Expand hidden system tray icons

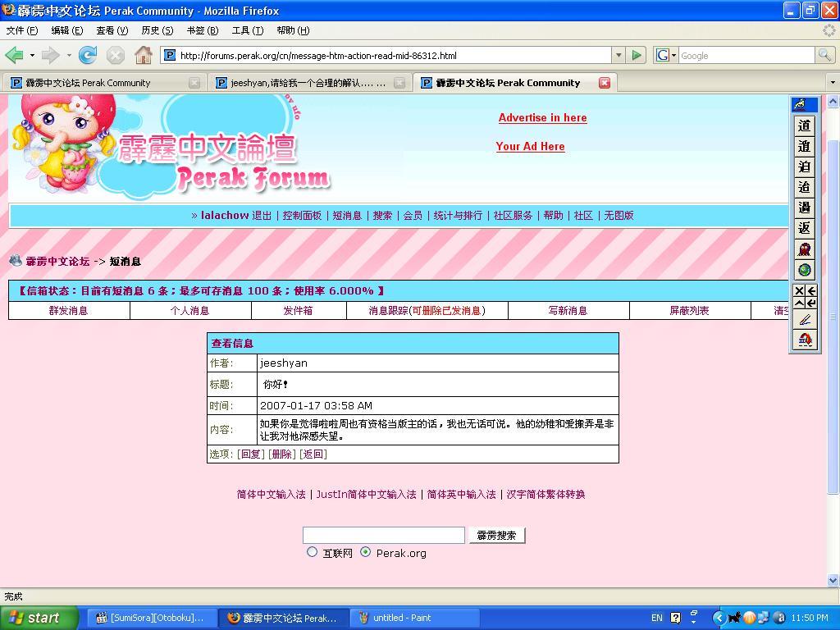pyautogui.click(x=719, y=618)
